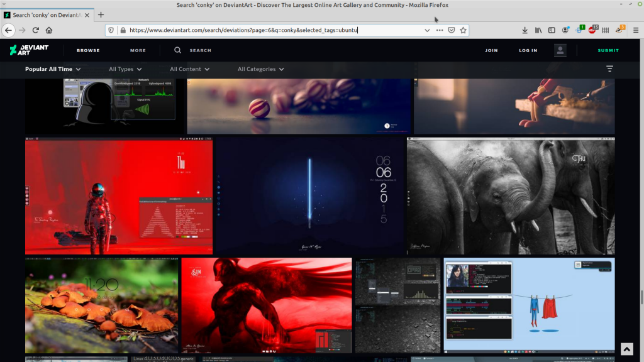Toggle the Firefox sidebar view

(x=552, y=30)
